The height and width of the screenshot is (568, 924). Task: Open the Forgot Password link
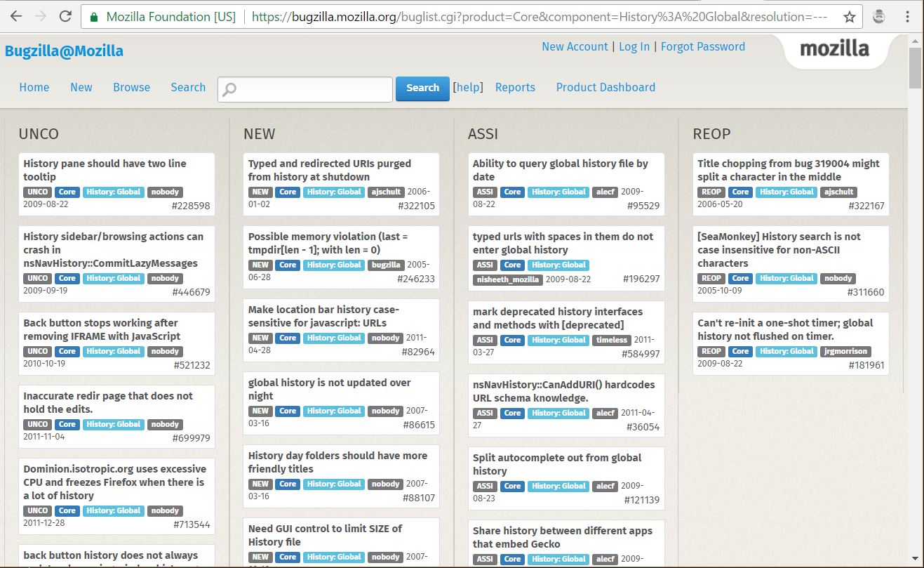[703, 46]
